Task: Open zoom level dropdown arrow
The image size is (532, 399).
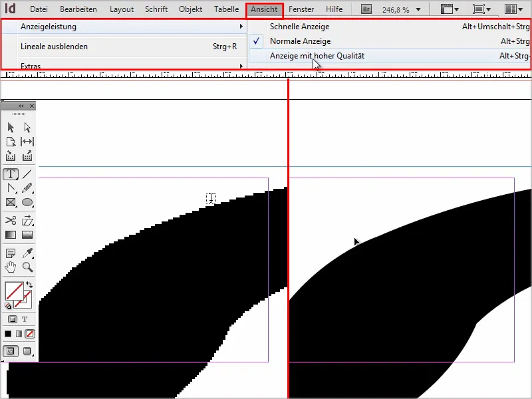Action: point(418,9)
